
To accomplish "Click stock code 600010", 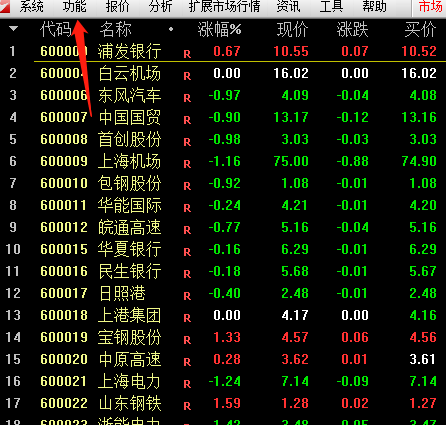I will (x=64, y=183).
